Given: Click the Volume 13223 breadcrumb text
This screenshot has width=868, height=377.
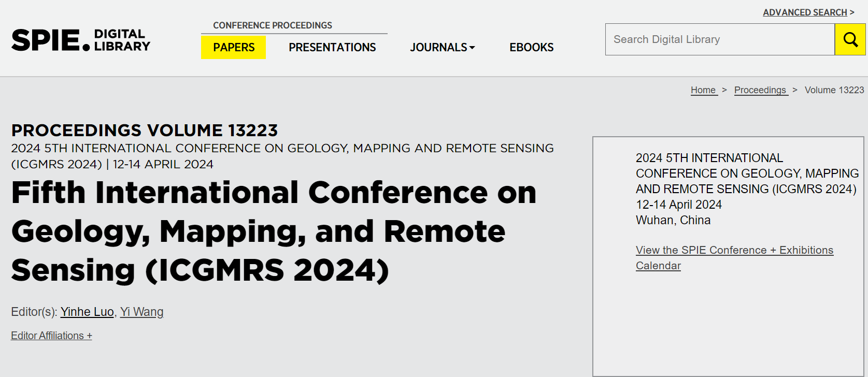Looking at the screenshot, I should 834,90.
